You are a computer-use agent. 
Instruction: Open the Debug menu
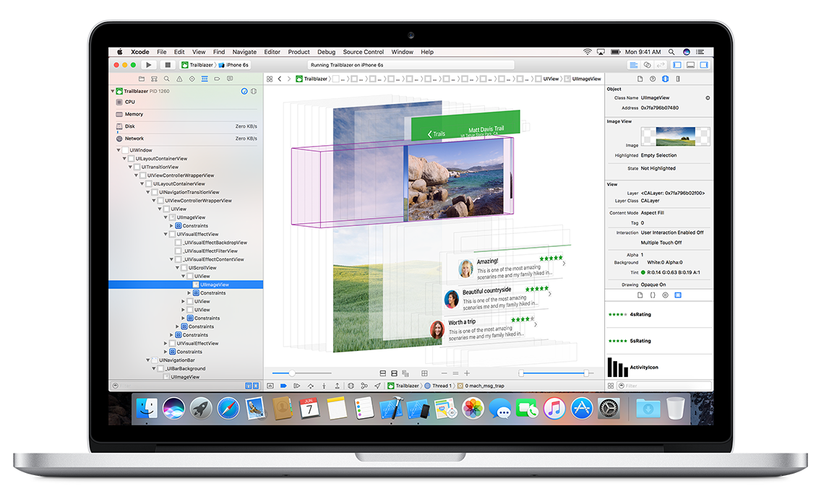(x=326, y=52)
